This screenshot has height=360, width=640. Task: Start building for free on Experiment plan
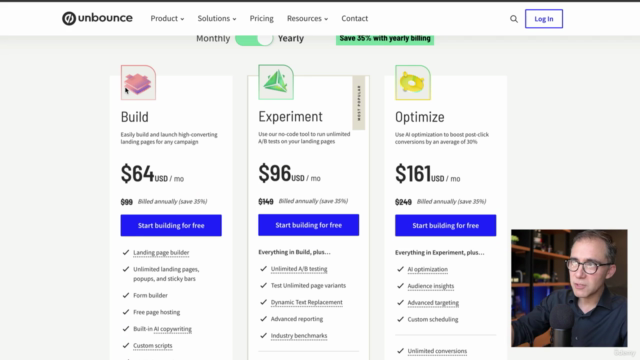point(309,225)
